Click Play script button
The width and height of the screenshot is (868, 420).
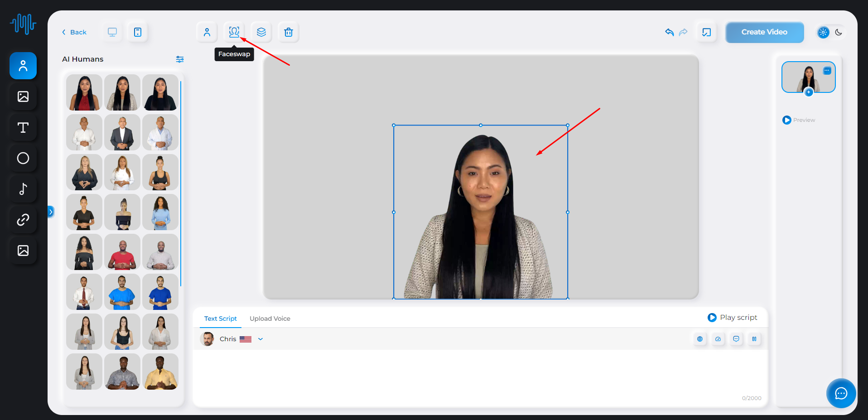click(733, 318)
